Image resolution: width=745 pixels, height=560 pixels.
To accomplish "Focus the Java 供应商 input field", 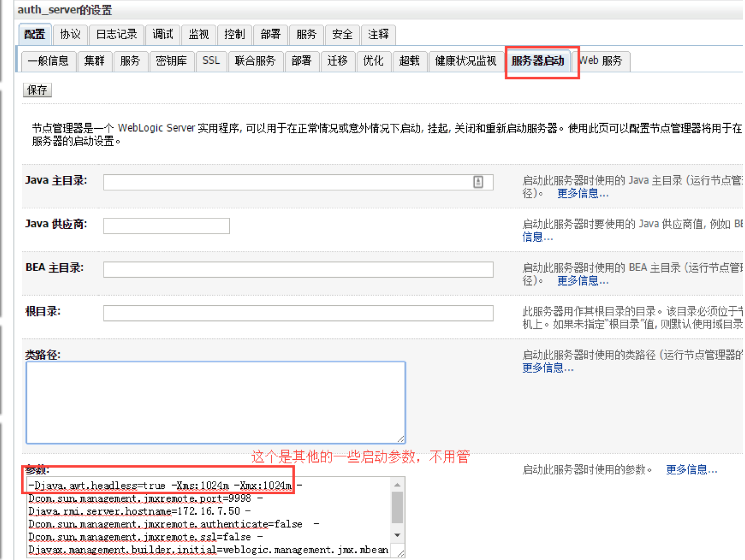I will [x=167, y=226].
